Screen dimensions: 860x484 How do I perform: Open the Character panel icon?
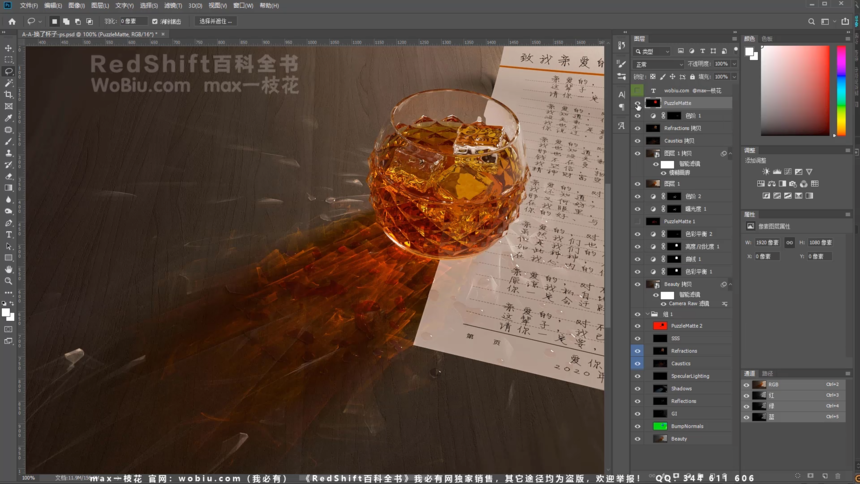click(621, 94)
